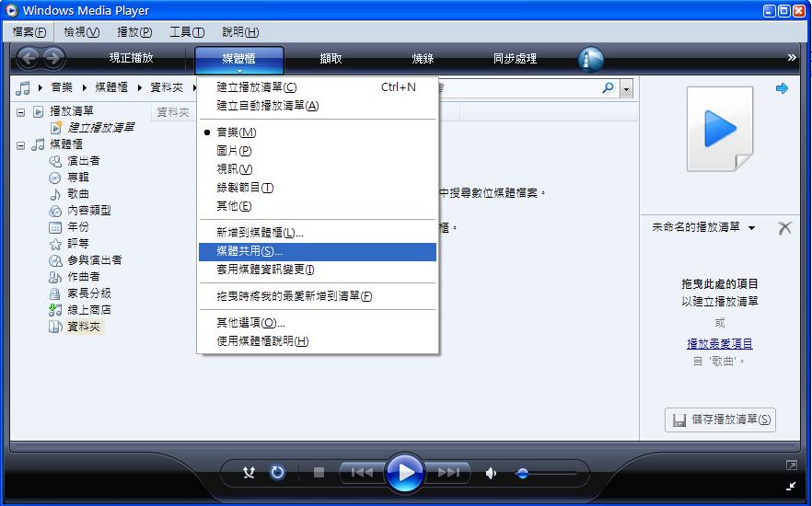Select 建立播放清單(C) menu entry
The image size is (812, 506).
[x=318, y=86]
